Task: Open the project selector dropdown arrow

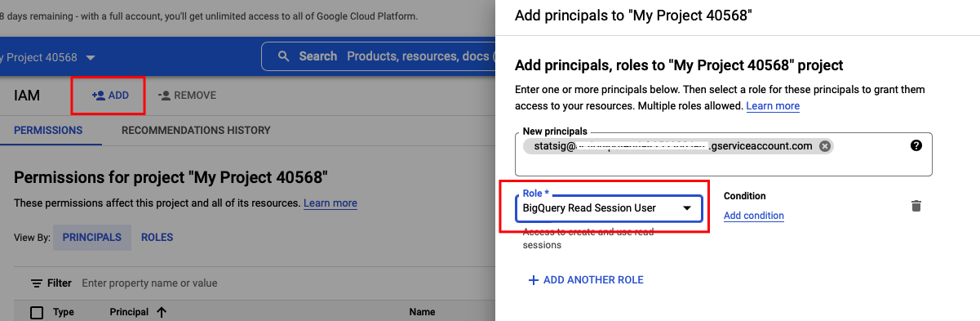Action: (91, 57)
